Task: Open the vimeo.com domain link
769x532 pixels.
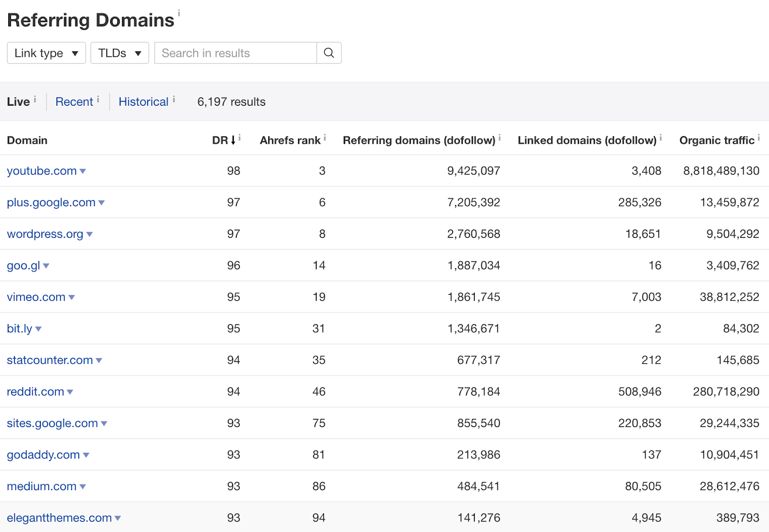Action: 36,297
